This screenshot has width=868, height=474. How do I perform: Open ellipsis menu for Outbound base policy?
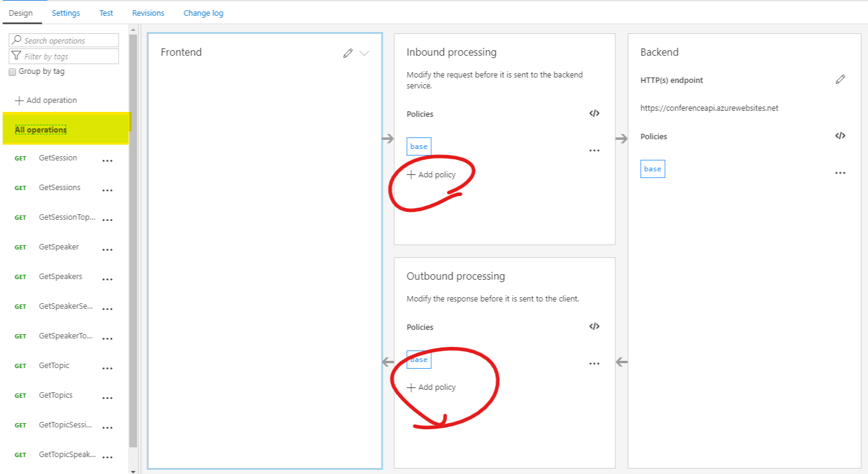click(594, 364)
